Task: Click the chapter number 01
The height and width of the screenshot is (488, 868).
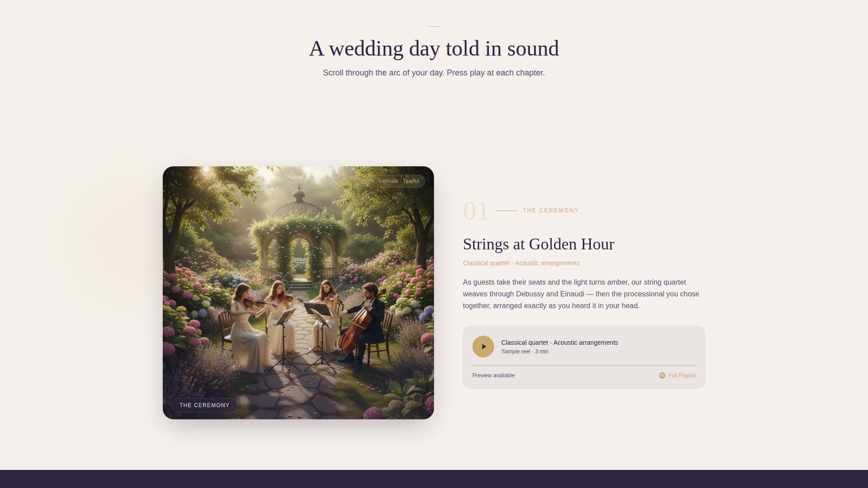Action: point(475,211)
